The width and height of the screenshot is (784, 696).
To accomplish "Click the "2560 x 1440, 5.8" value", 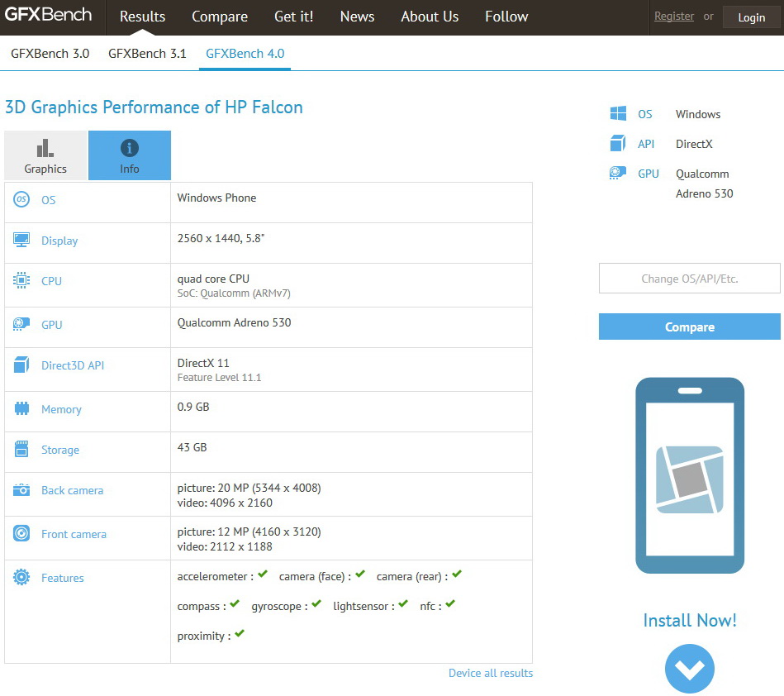I will (221, 238).
